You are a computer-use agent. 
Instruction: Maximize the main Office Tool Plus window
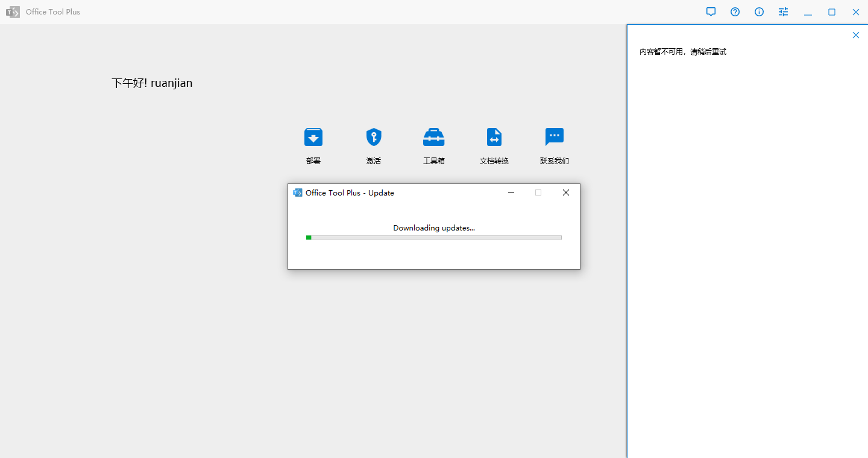[831, 12]
